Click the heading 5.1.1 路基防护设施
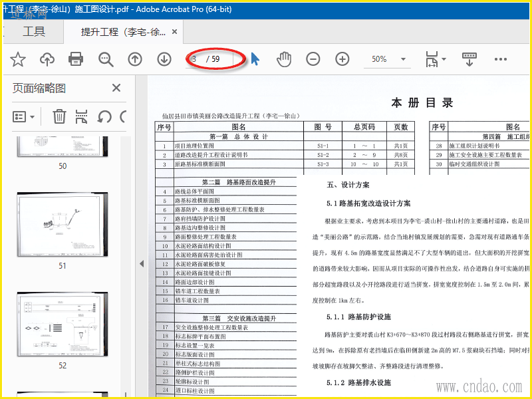The height and width of the screenshot is (399, 532). (x=358, y=317)
